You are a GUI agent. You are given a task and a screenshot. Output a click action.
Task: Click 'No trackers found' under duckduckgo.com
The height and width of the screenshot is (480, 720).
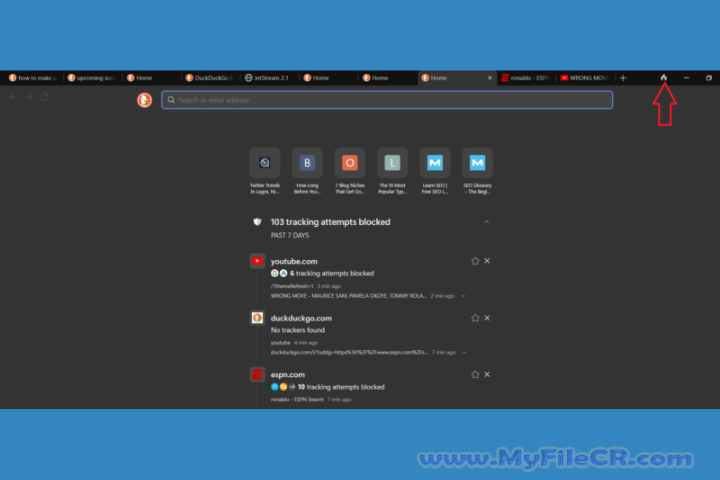click(x=298, y=330)
